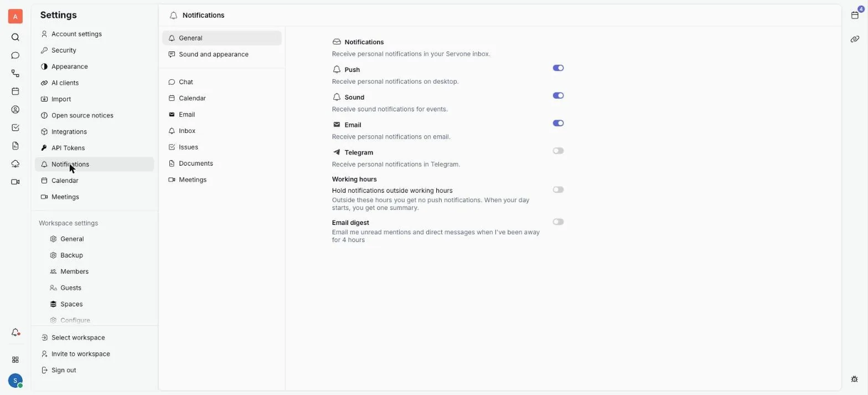Open the branching tracker icon in the app rail
868x395 pixels.
15,73
